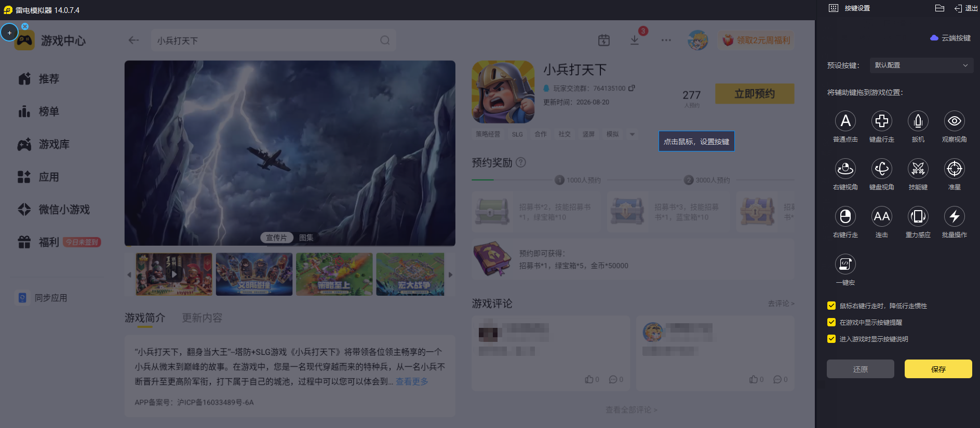Viewport: 980px width, 428px height.
Task: Select the 宏大战争 screenshot thumbnail
Action: (x=410, y=274)
